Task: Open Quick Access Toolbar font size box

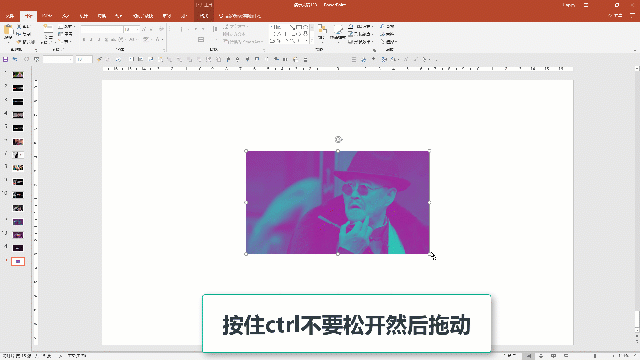Action: [x=84, y=60]
